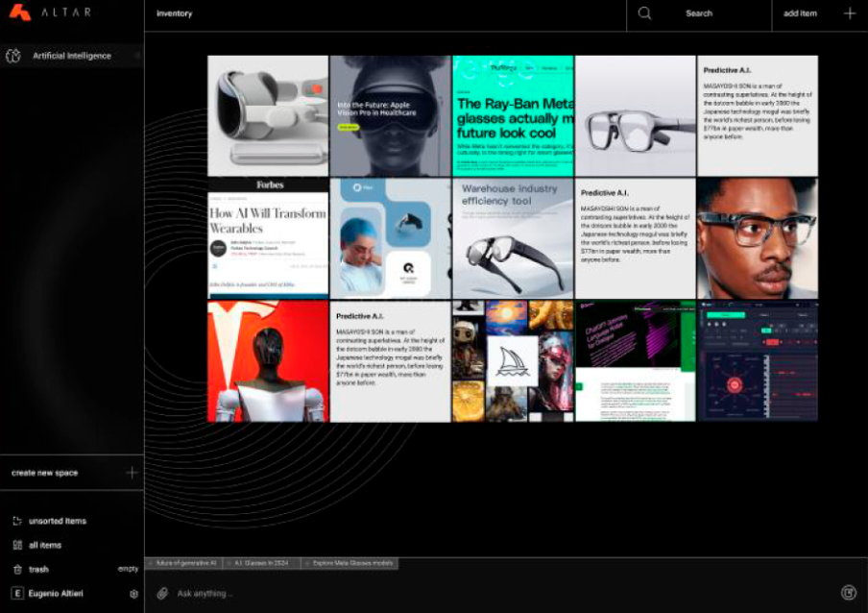Open unsorted items

pyautogui.click(x=57, y=521)
